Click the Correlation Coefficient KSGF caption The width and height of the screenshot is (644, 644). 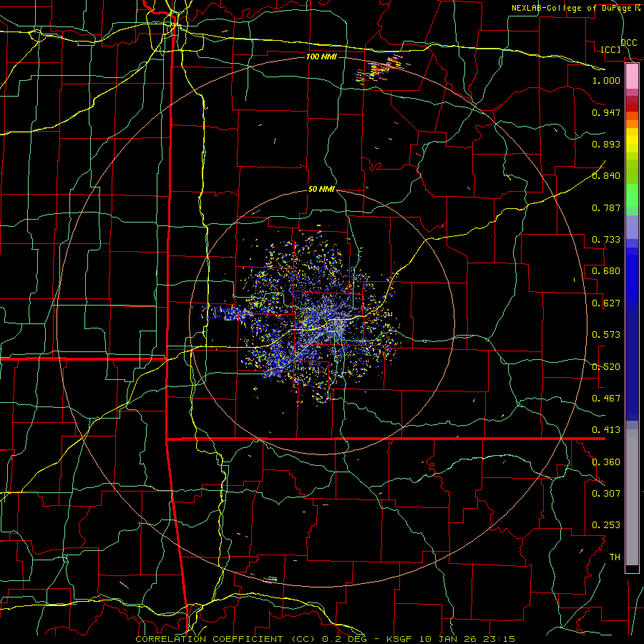point(325,639)
